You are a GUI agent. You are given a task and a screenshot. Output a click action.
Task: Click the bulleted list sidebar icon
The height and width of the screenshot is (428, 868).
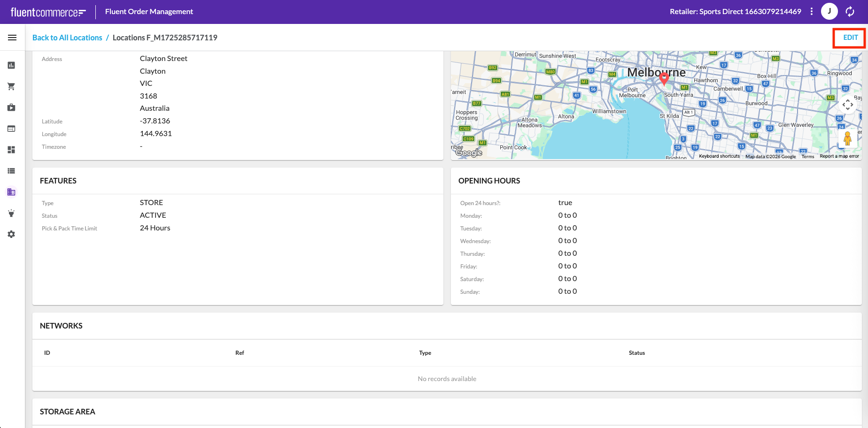(11, 171)
